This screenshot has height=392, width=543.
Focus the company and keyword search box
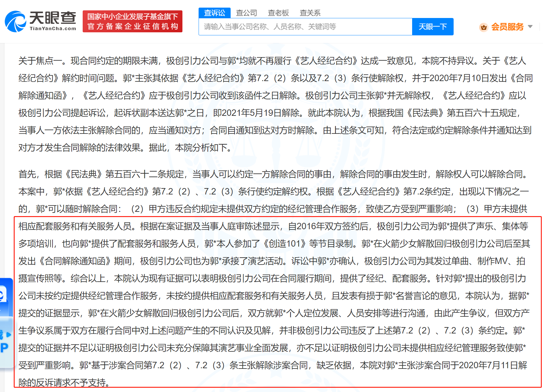point(305,27)
